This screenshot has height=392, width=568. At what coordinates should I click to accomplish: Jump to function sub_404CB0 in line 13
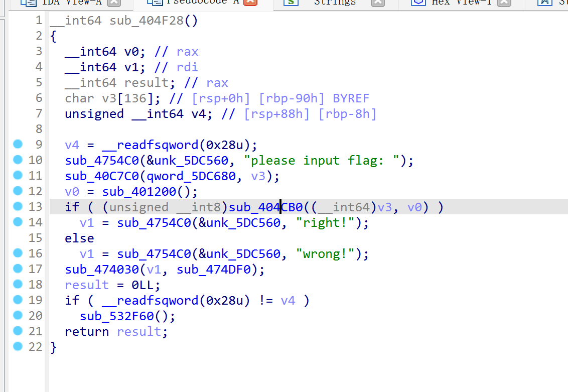pos(265,207)
